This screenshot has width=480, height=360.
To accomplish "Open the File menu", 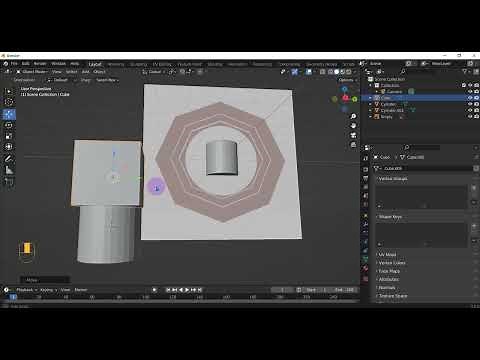I will (14, 64).
